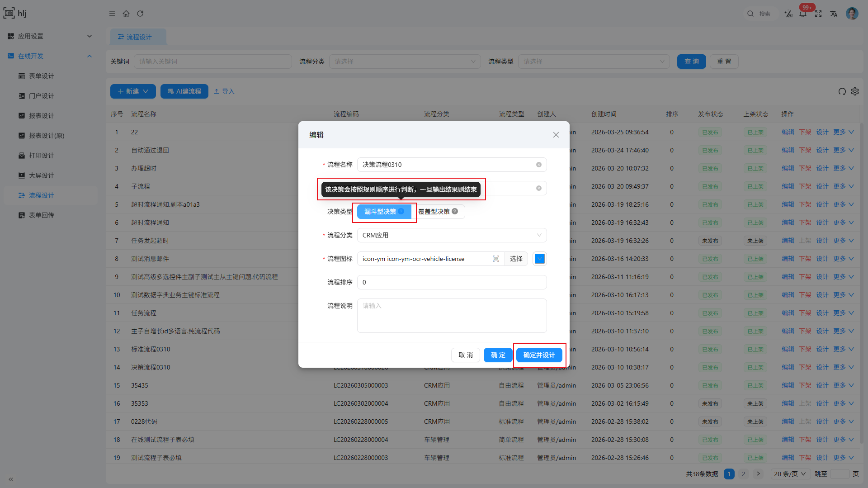Viewport: 868px width, 488px height.
Task: Select the 覆盖型决策 decision type
Action: pos(434,212)
